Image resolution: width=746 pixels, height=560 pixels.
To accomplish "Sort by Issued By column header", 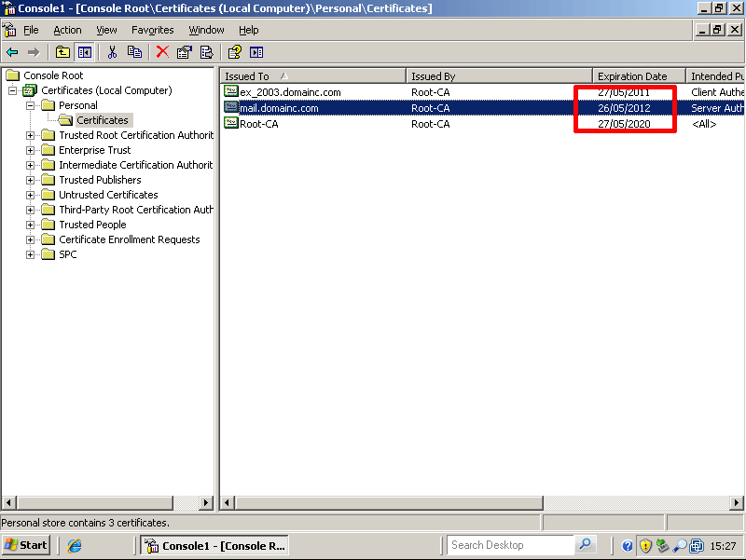I will click(499, 76).
